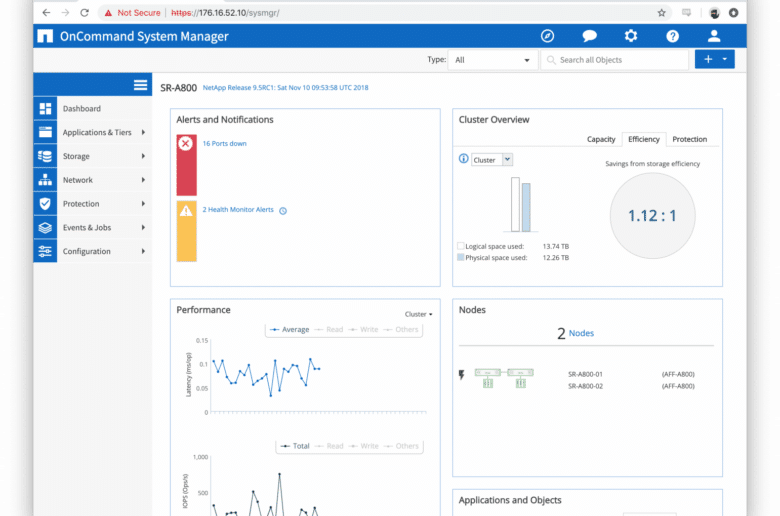Screen dimensions: 780x516
Task: Toggle Average series in latency legend
Action: [290, 329]
